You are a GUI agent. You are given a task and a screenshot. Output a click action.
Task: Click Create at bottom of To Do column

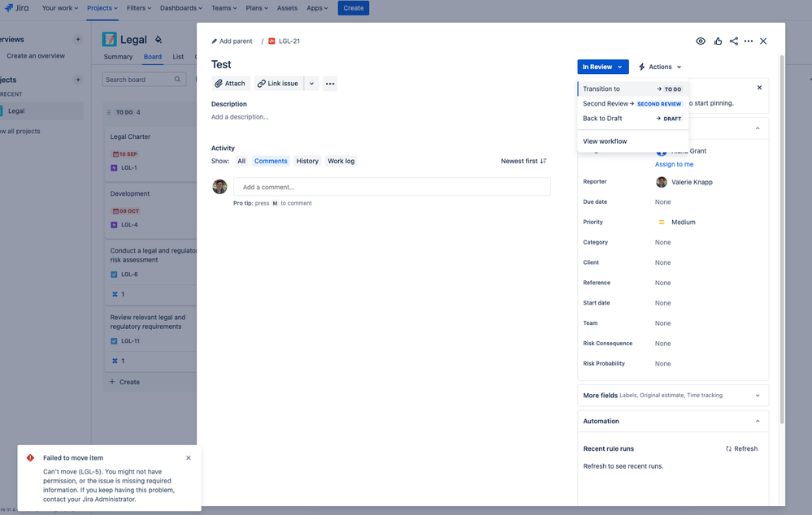coord(124,382)
